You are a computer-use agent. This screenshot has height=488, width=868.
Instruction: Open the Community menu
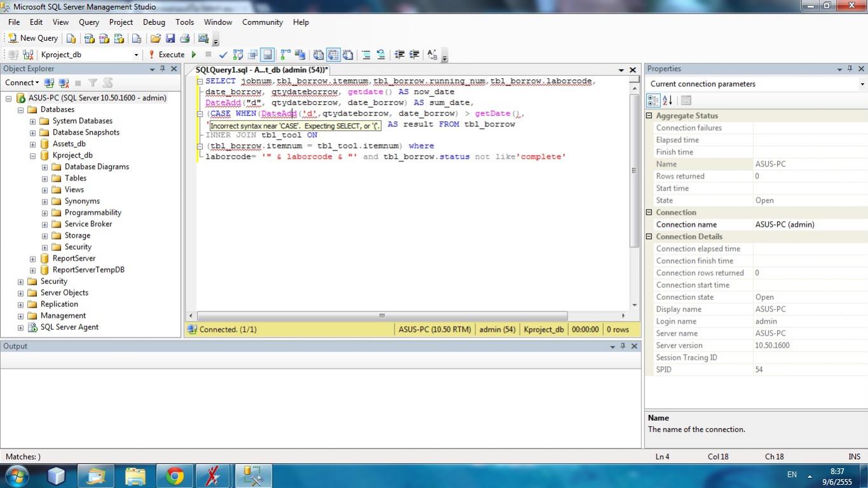point(262,22)
